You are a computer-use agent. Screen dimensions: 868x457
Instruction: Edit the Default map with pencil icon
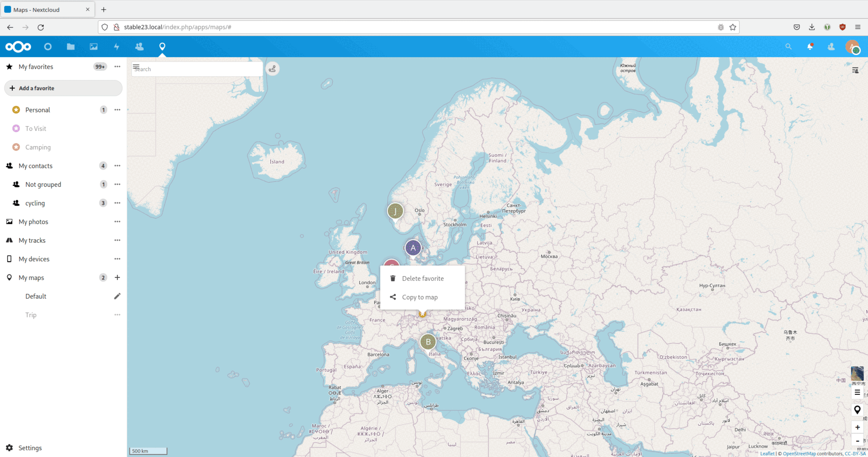tap(117, 296)
